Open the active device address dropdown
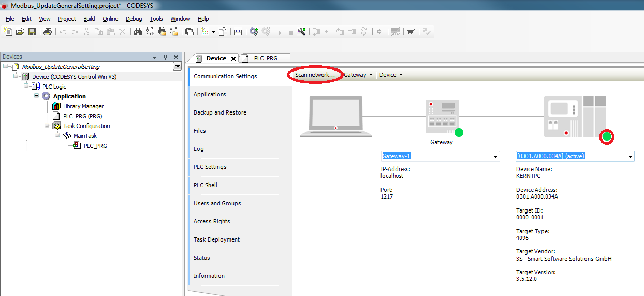 coord(630,156)
